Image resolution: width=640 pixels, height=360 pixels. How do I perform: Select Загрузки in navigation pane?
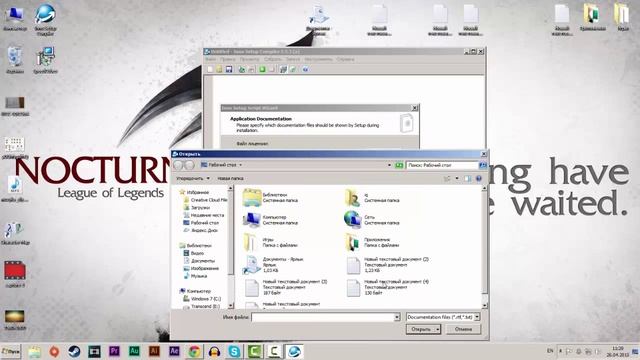[197, 208]
